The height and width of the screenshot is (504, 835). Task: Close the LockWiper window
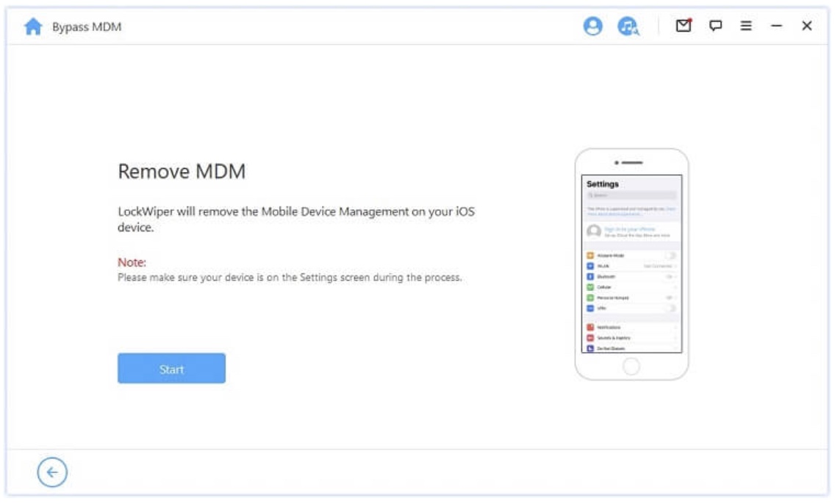807,26
